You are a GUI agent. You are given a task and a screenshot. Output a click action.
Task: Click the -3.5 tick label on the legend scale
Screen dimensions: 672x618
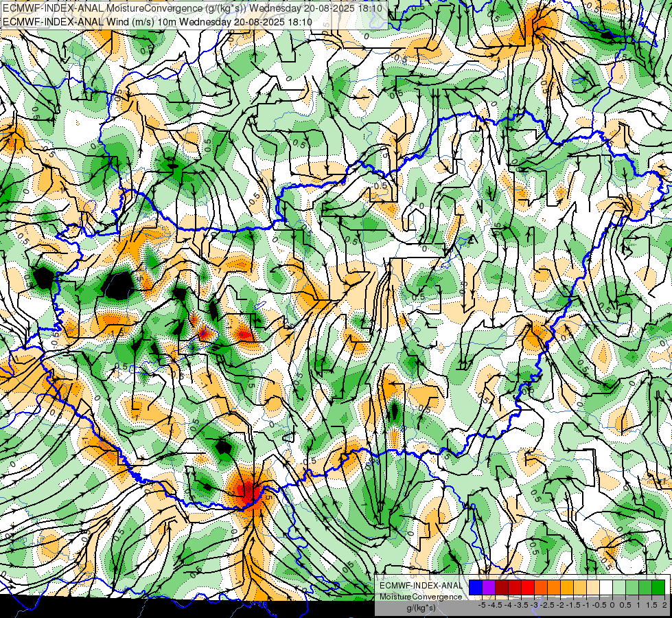(x=521, y=605)
